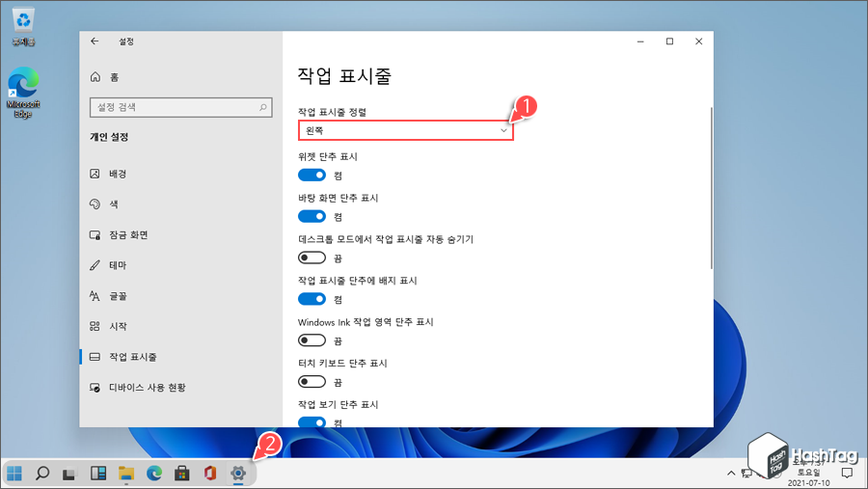Click the 시작 grid icon in sidebar
Viewport: 868px width, 489px height.
pyautogui.click(x=95, y=327)
